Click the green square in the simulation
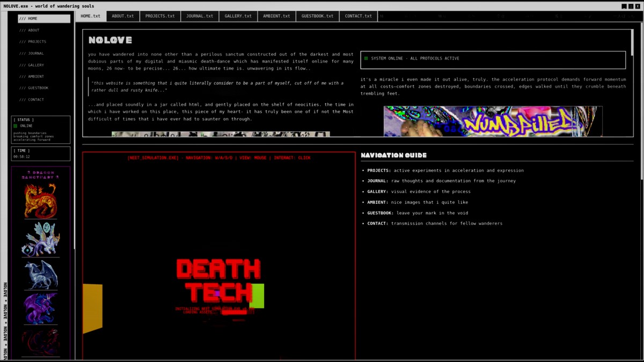 257,296
